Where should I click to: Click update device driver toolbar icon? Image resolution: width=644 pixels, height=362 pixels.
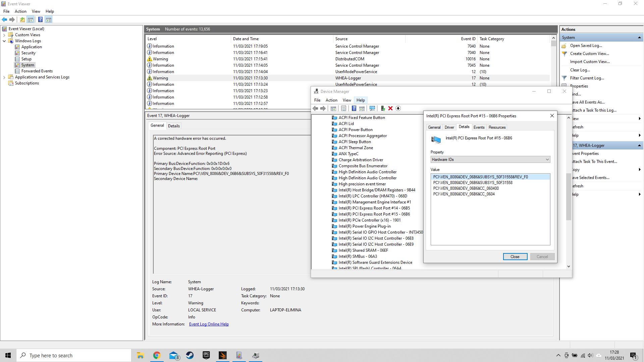[383, 109]
